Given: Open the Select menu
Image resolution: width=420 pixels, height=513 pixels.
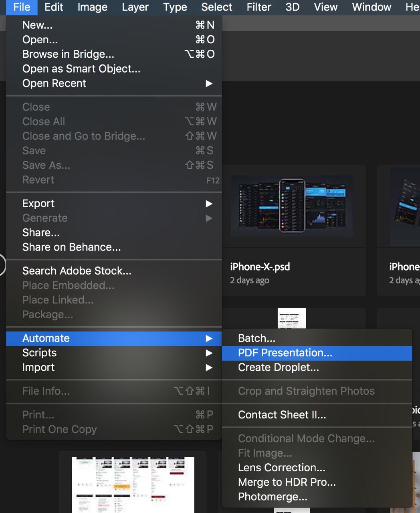Looking at the screenshot, I should pos(217,7).
